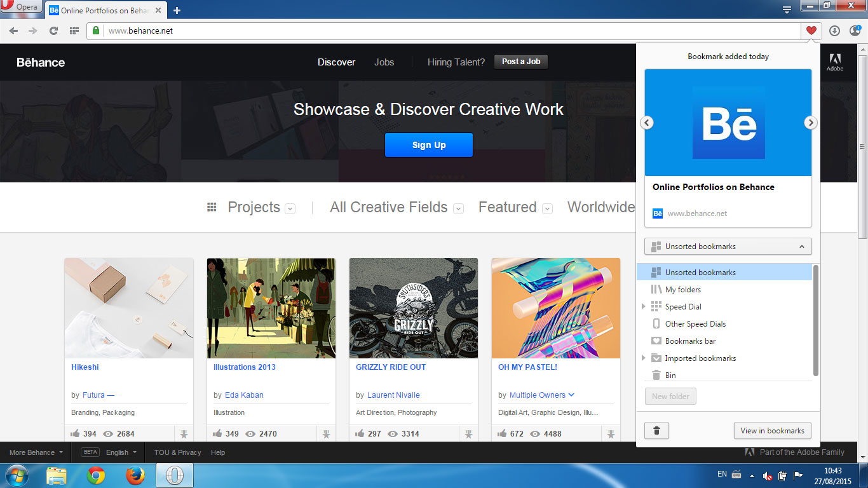This screenshot has width=868, height=488.
Task: Open the Windows Start button
Action: (16, 475)
